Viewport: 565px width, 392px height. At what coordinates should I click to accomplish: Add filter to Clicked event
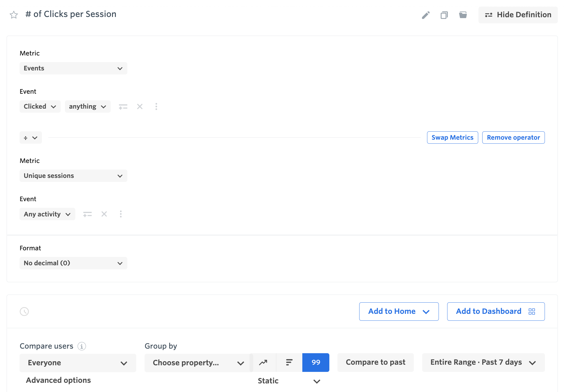[x=123, y=107]
